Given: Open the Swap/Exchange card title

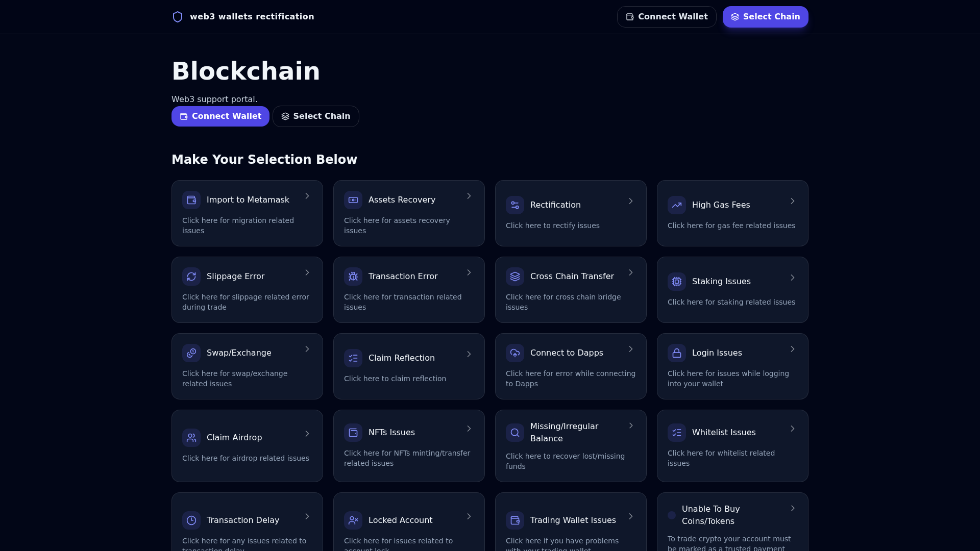Looking at the screenshot, I should (239, 353).
